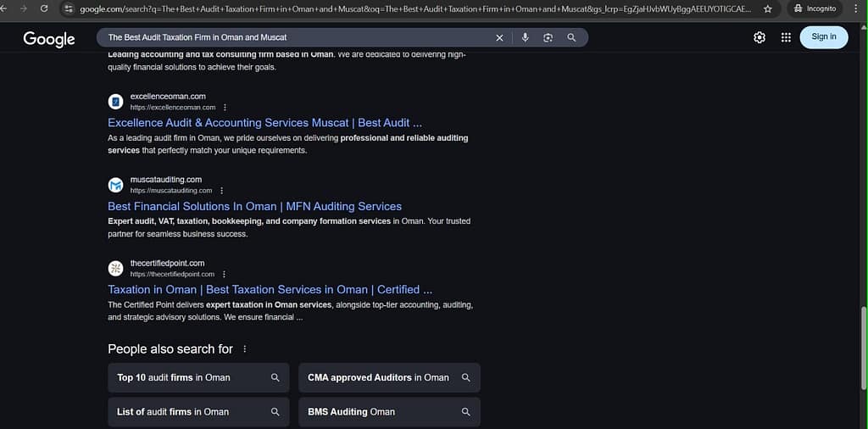The width and height of the screenshot is (868, 429).
Task: Open Chrome three-dot menu
Action: [856, 8]
